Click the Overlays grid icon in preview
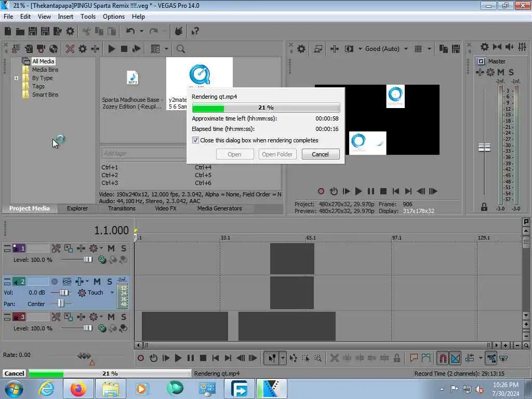This screenshot has width=532, height=399. [x=418, y=49]
